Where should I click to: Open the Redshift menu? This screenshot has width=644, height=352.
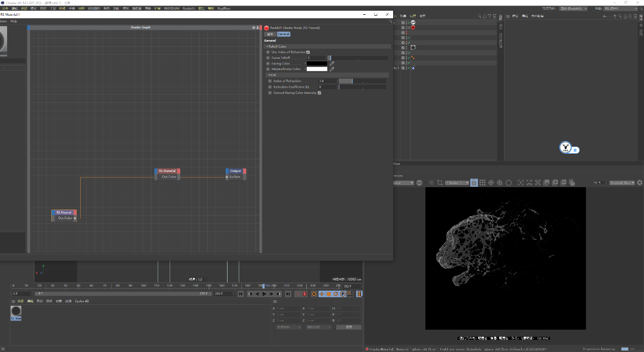coord(188,9)
